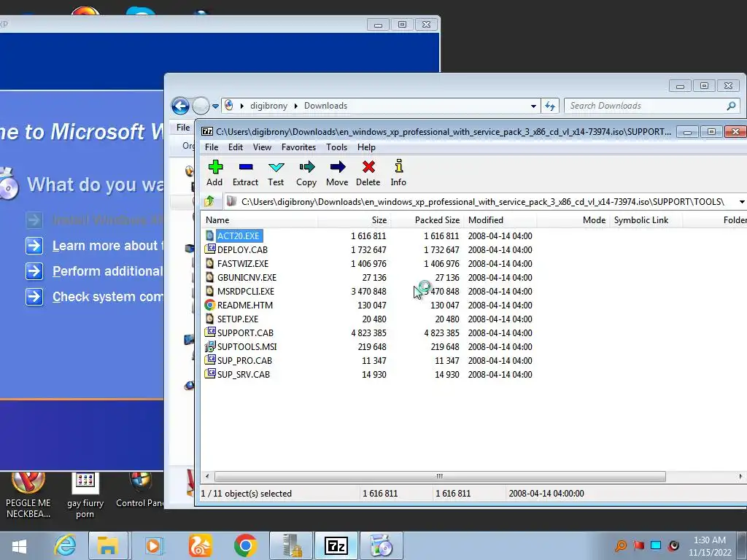This screenshot has height=560, width=747.
Task: Open the Edit menu in 7-Zip
Action: [236, 147]
